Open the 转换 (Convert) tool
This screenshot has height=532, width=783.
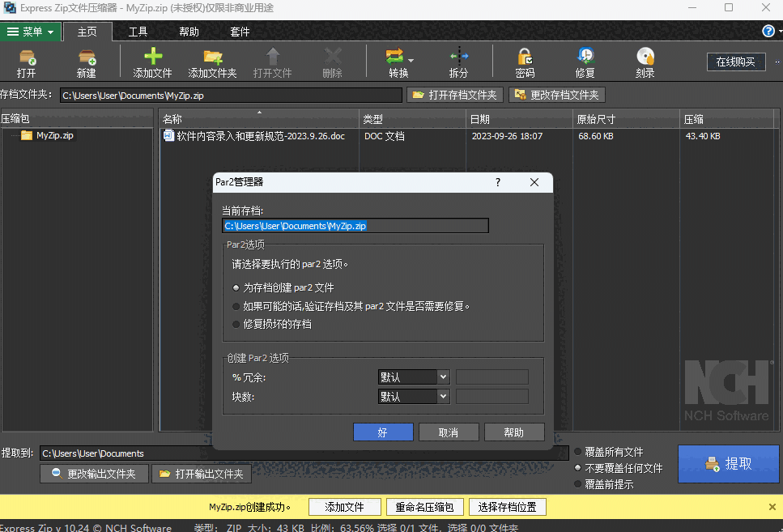pos(397,58)
